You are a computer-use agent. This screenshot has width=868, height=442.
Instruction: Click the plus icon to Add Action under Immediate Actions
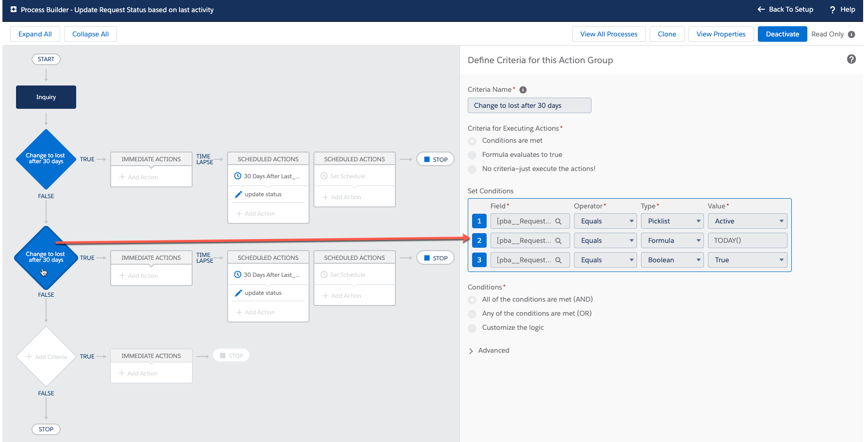click(x=122, y=177)
